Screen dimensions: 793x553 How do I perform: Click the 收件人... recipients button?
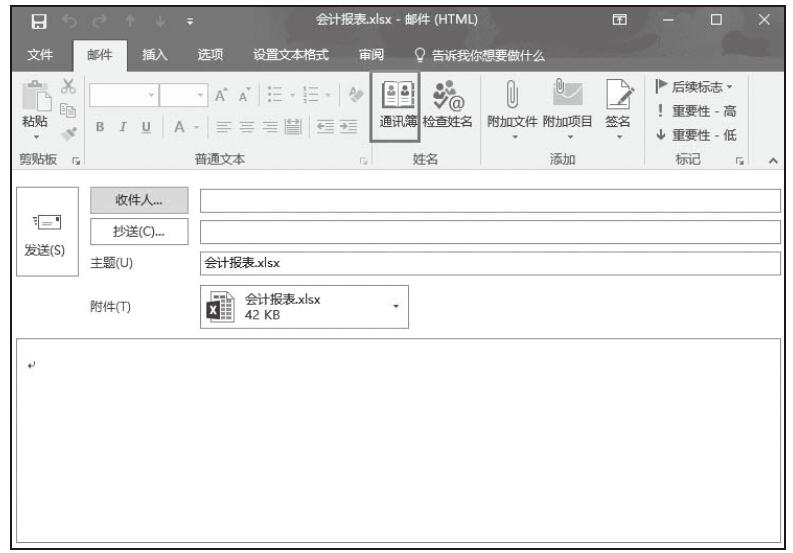point(140,200)
